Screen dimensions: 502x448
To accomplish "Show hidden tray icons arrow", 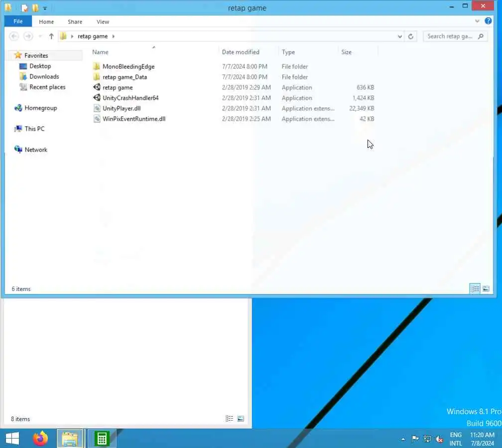I will point(403,439).
